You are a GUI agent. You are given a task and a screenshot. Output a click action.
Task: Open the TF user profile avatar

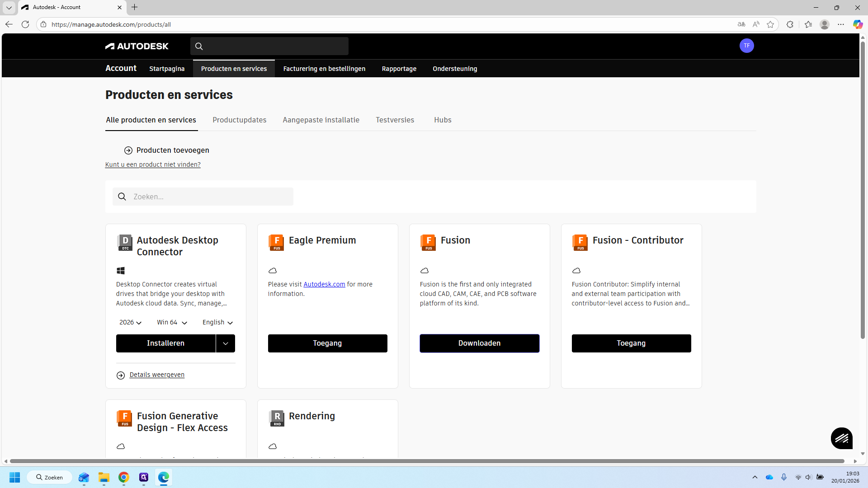(x=746, y=46)
